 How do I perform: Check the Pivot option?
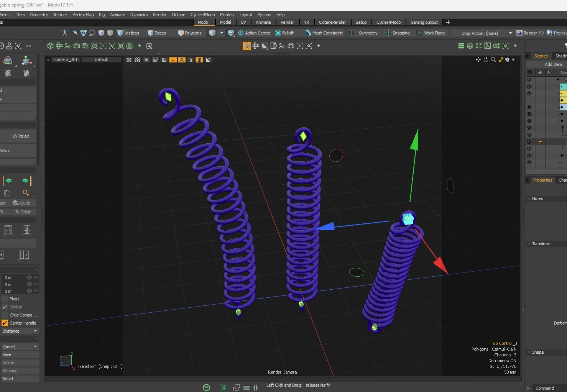coord(4,299)
